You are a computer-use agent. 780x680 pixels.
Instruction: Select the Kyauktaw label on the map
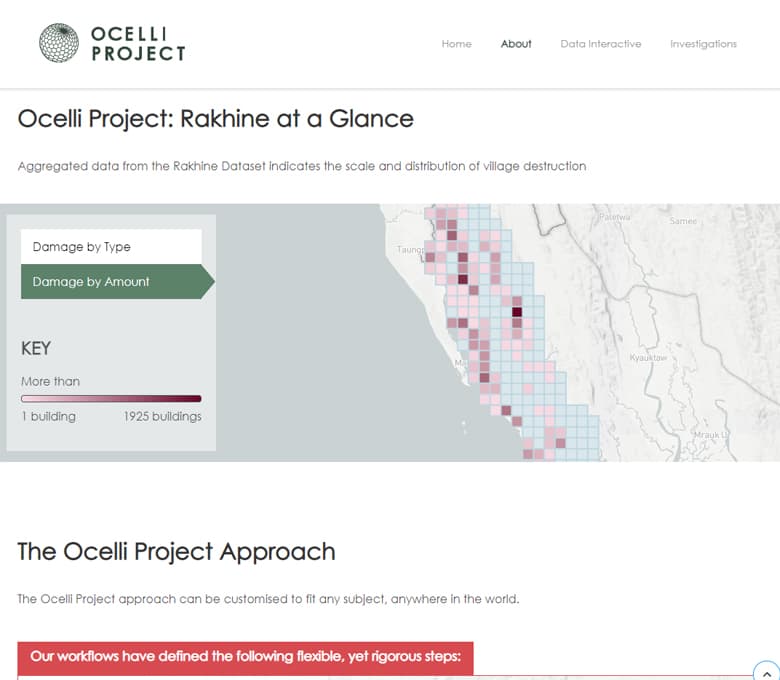(x=648, y=357)
